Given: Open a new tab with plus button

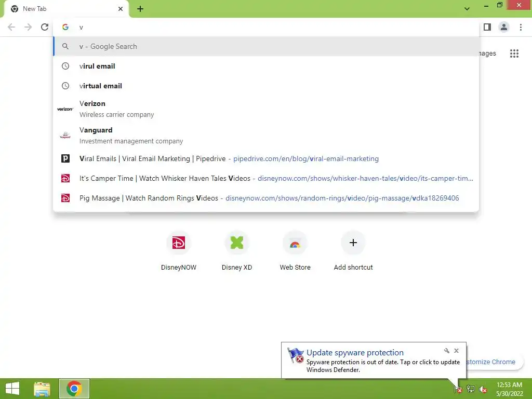Looking at the screenshot, I should (140, 9).
